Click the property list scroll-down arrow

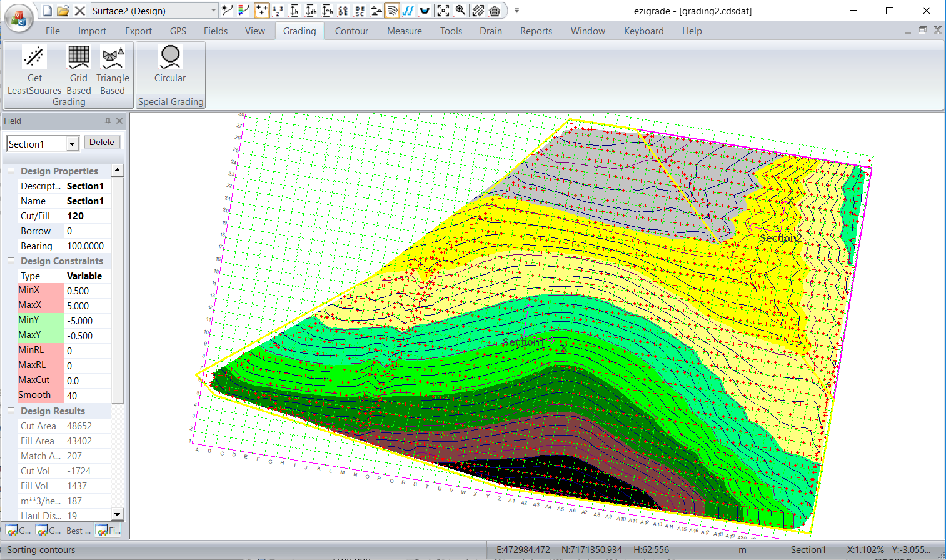click(x=118, y=514)
